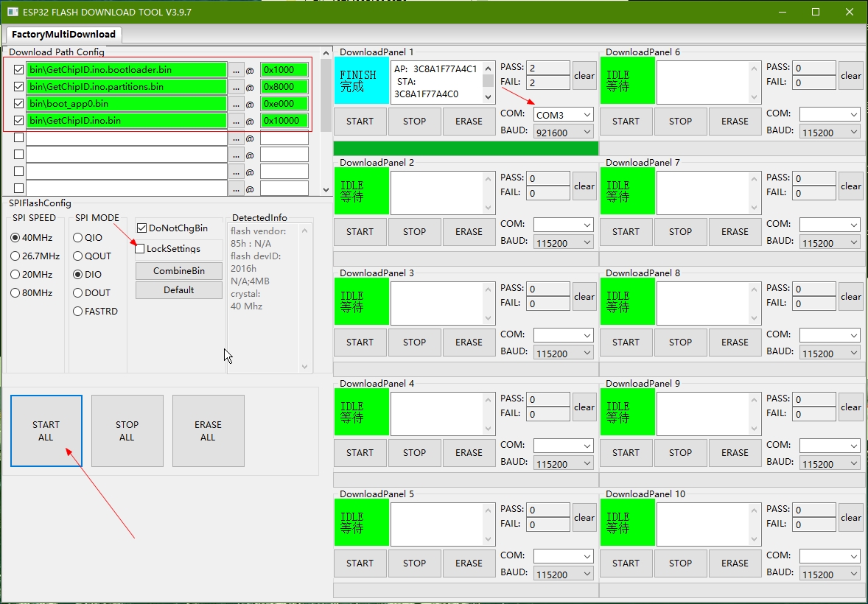Open the FactoryMultiDownload tab

pyautogui.click(x=63, y=35)
